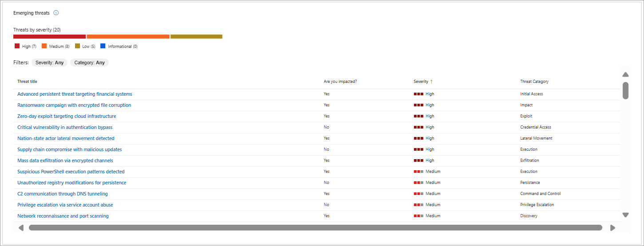Click severity bars icon in Advanced persistent threat row

pyautogui.click(x=418, y=94)
